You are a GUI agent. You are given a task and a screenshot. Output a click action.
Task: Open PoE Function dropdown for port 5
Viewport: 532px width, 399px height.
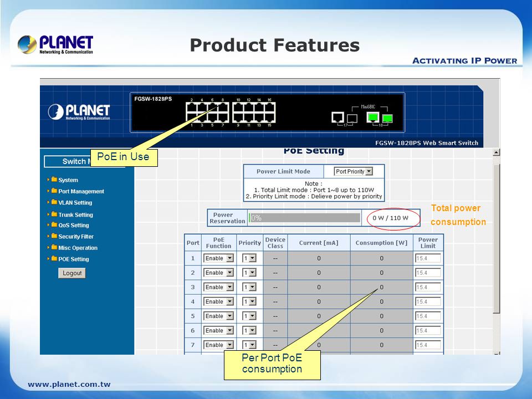[x=218, y=316]
